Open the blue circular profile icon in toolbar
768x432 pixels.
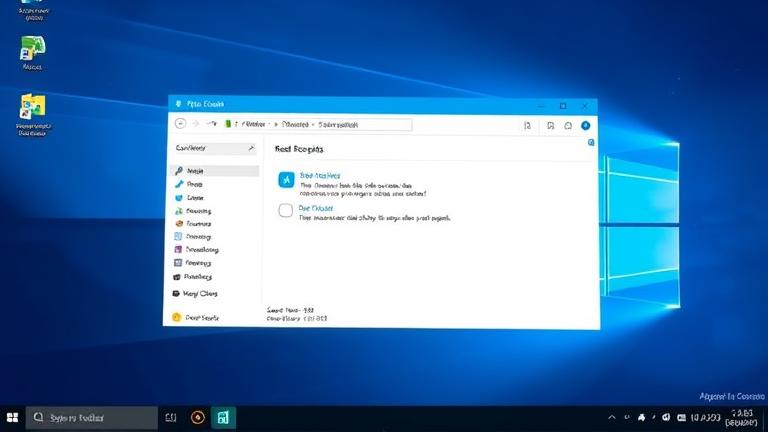click(585, 125)
